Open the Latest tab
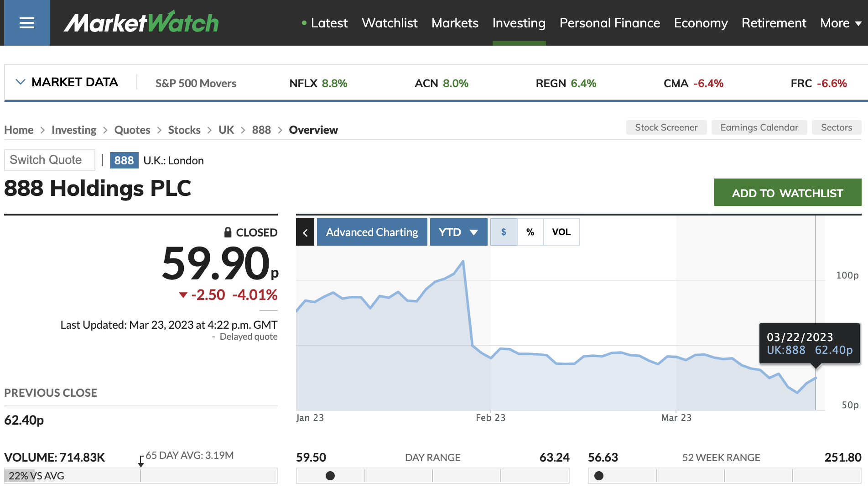The width and height of the screenshot is (868, 489). [329, 23]
